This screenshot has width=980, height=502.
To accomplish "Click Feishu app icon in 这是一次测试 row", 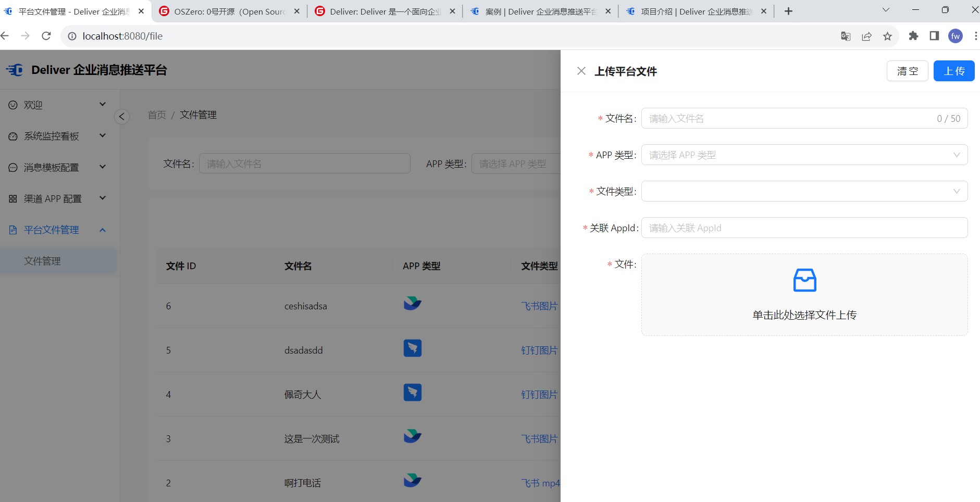I will point(413,436).
